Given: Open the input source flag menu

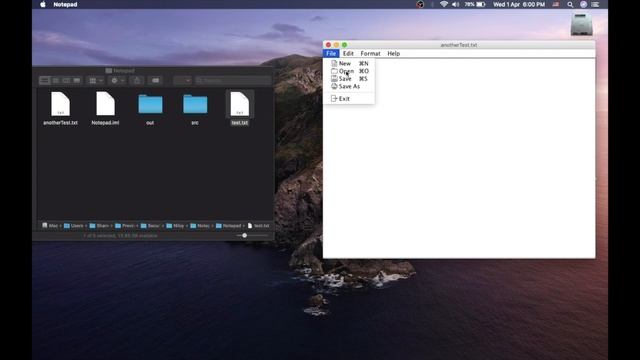Looking at the screenshot, I should point(556,4).
